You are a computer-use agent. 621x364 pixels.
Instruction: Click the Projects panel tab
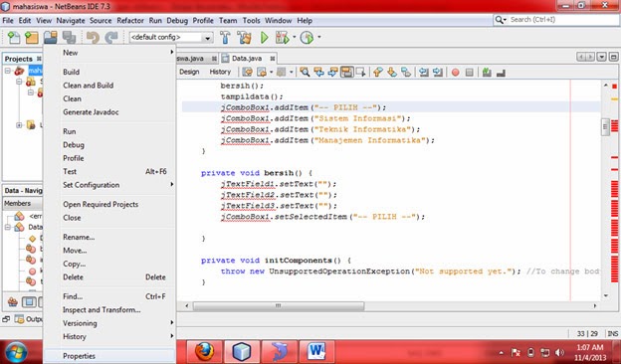[x=18, y=59]
